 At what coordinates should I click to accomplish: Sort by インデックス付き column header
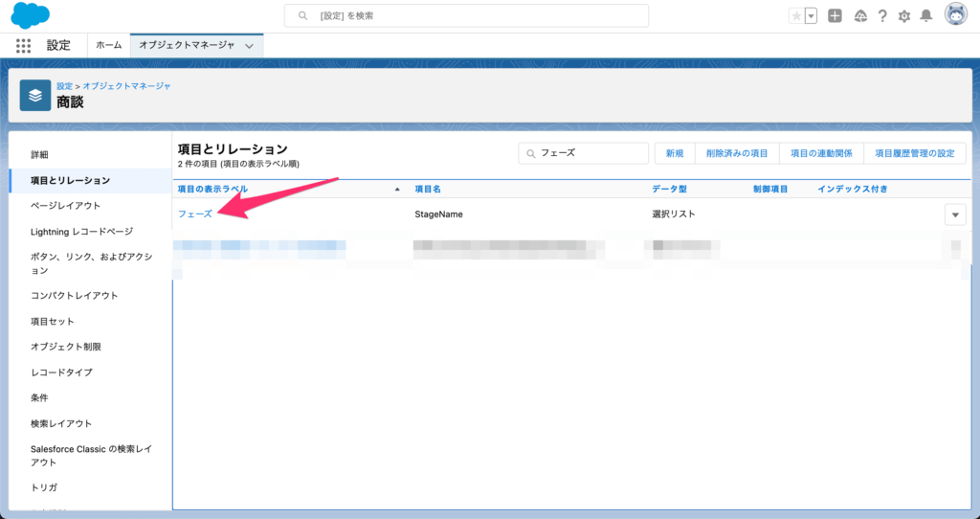coord(853,189)
